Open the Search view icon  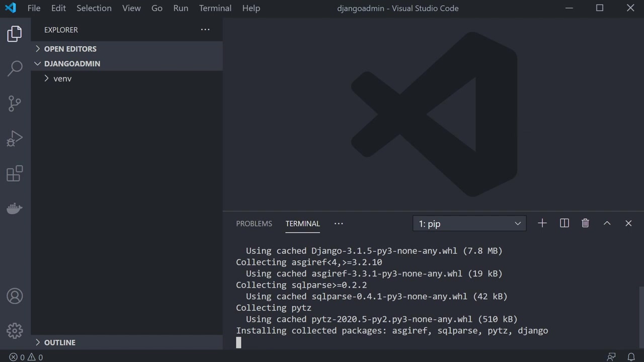[15, 68]
